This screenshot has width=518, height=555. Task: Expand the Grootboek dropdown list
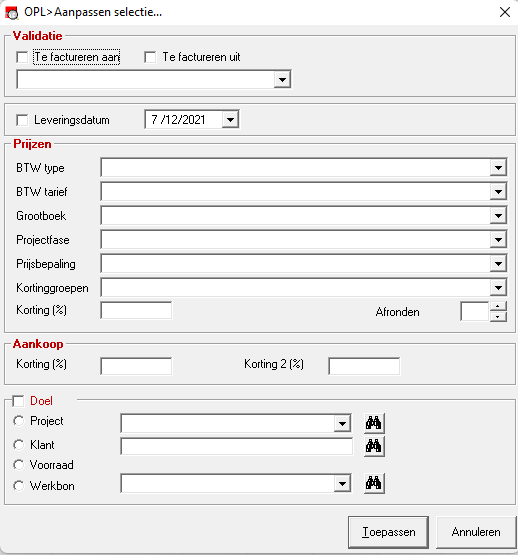coord(498,216)
